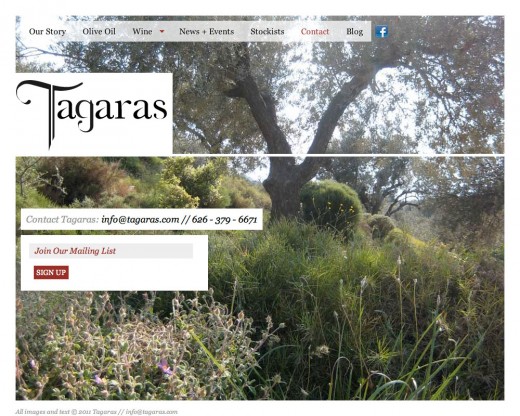Open the Stockists page

[x=267, y=32]
